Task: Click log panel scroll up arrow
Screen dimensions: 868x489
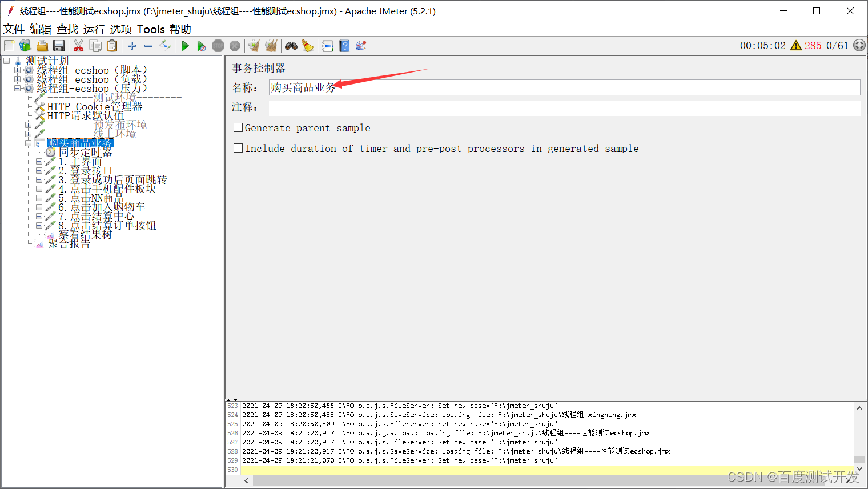Action: point(859,408)
